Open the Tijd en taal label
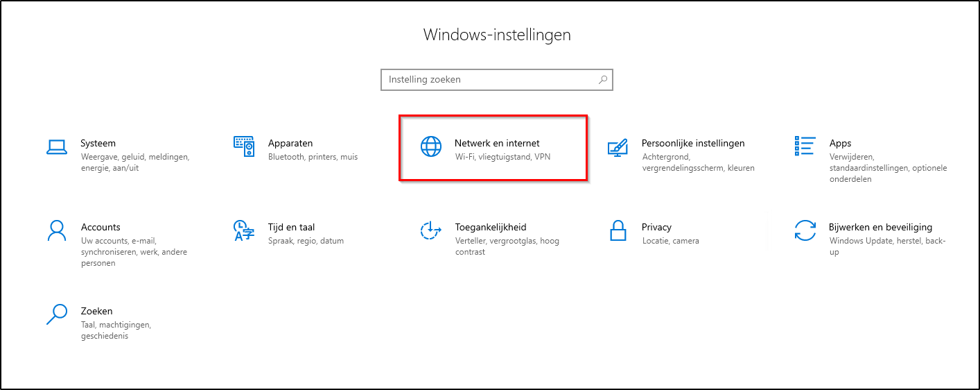 click(x=292, y=228)
